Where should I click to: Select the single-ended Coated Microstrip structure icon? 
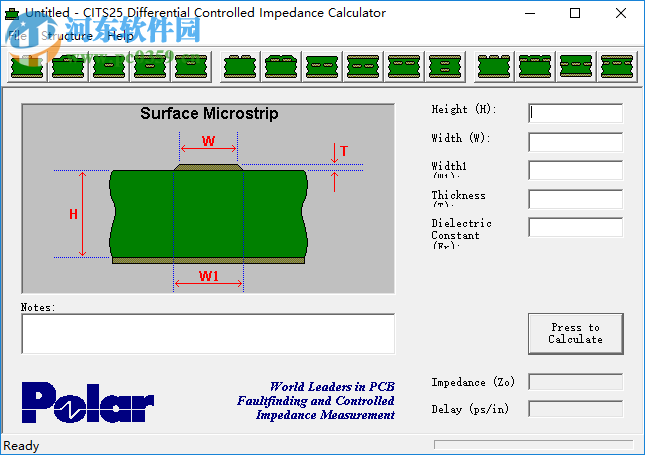(x=68, y=67)
